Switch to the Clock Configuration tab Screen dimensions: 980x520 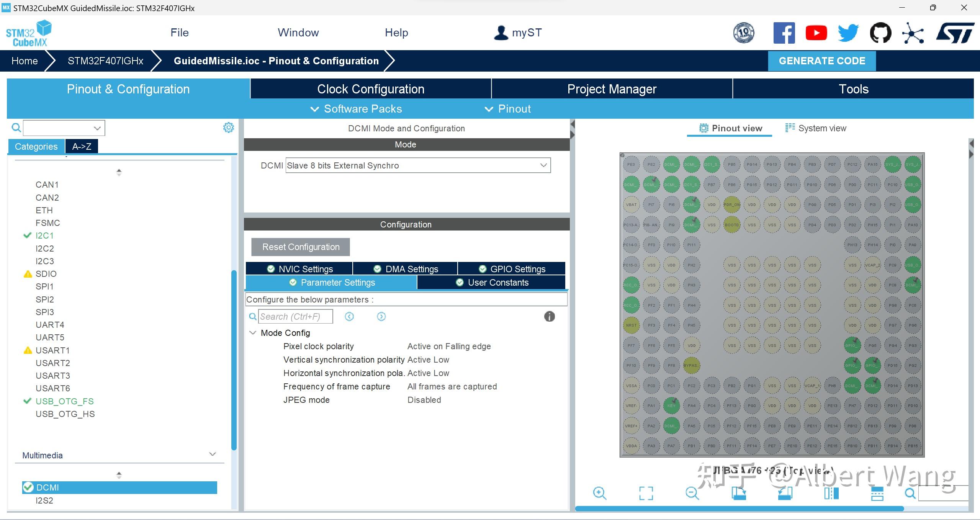pyautogui.click(x=371, y=89)
